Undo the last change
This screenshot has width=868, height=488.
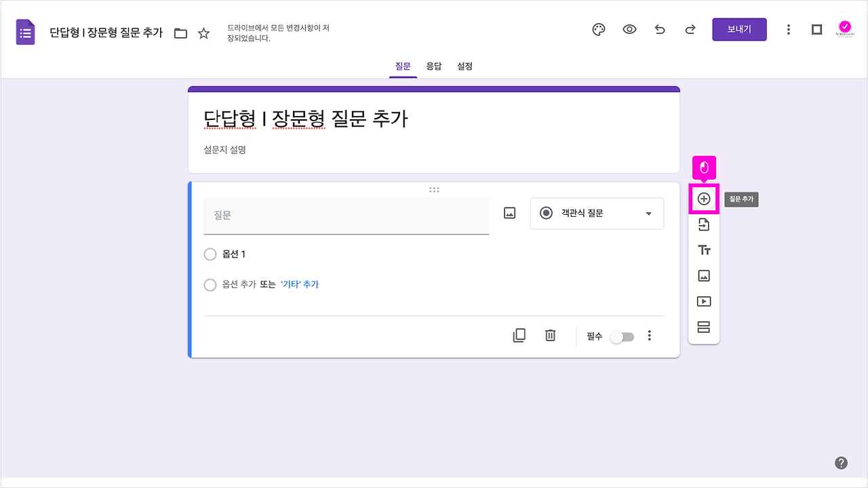[660, 29]
